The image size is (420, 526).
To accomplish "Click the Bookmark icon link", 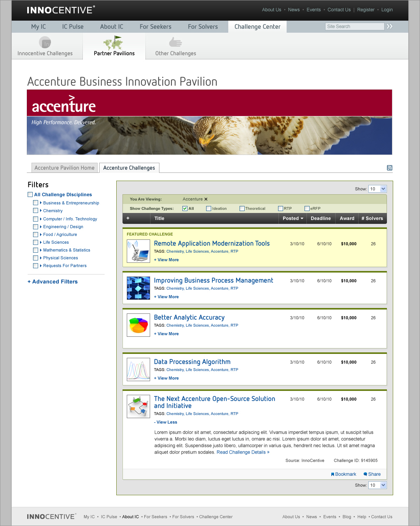I will (343, 474).
